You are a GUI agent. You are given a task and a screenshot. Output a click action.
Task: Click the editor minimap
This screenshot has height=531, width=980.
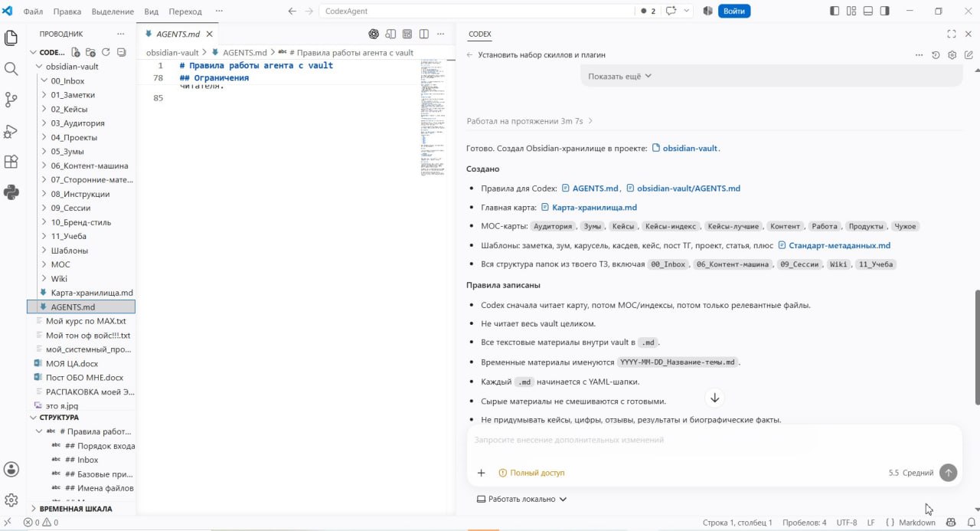(x=433, y=118)
